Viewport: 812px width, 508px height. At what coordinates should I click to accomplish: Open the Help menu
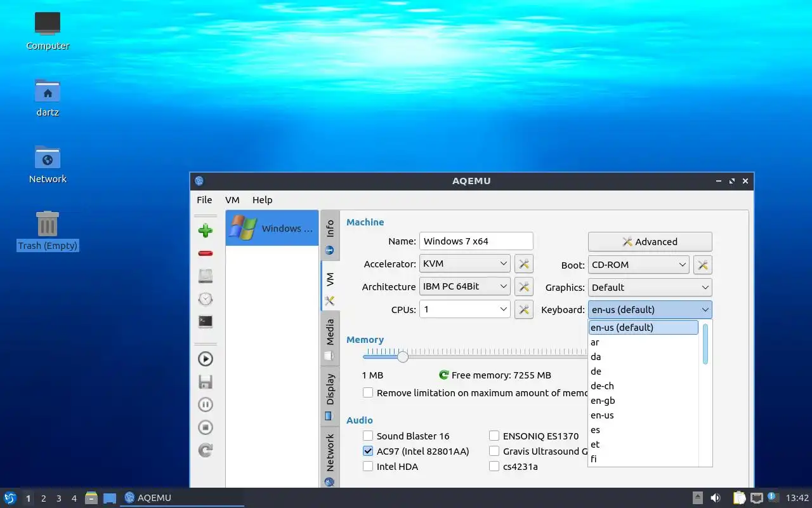tap(262, 200)
